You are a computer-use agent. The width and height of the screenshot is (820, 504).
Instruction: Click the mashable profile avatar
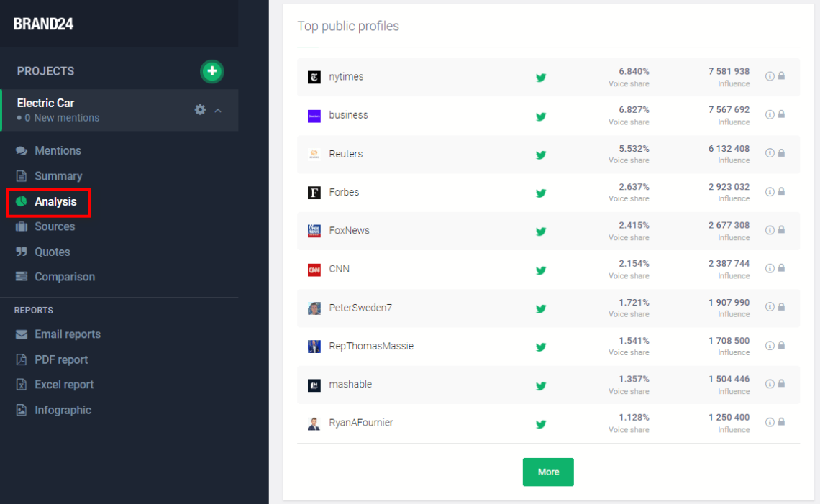tap(314, 385)
